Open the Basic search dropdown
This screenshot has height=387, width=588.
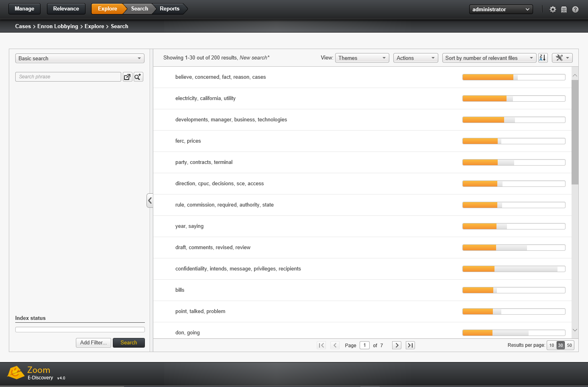[79, 58]
